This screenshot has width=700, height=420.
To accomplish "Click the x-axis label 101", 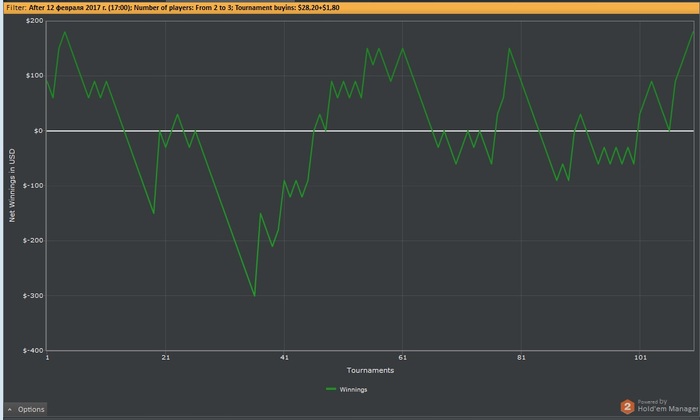I will [x=640, y=357].
